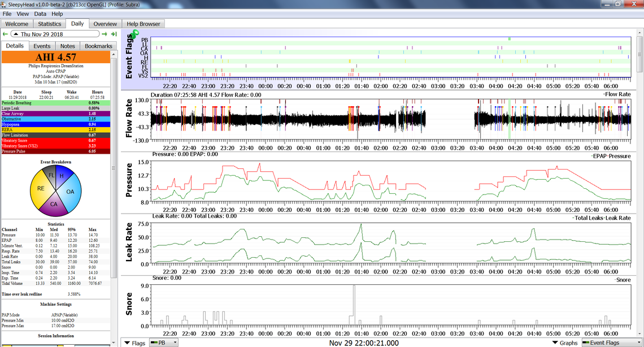Click the green PB flag marker in Event Flags

(x=510, y=39)
